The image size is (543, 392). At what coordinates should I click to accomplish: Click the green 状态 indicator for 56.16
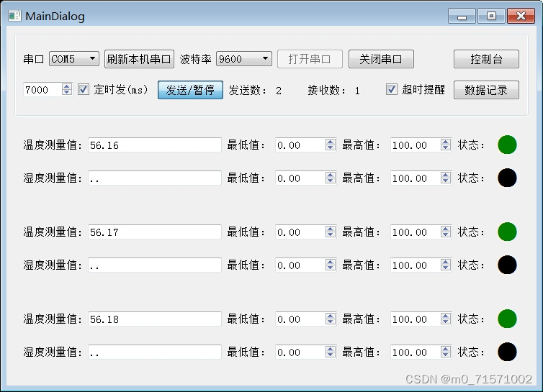(x=507, y=145)
